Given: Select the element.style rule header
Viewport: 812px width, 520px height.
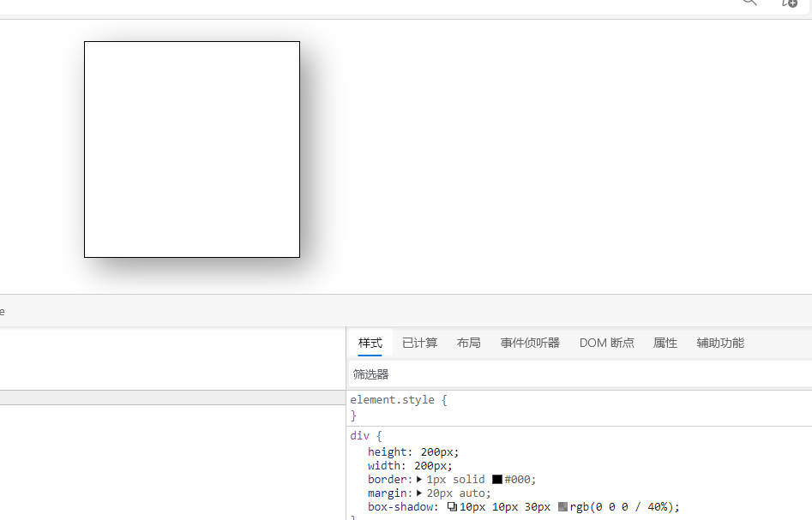Looking at the screenshot, I should coord(398,400).
